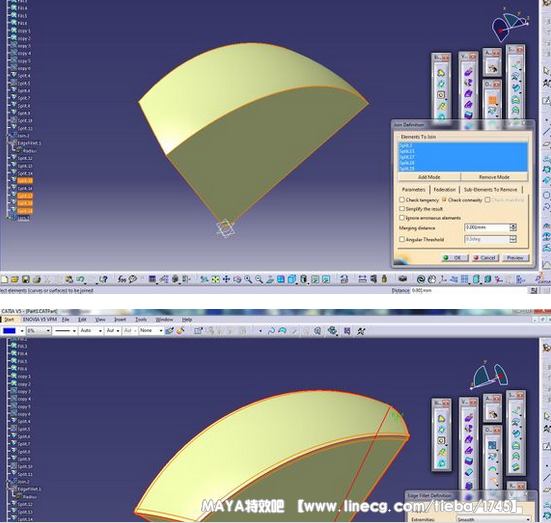Open the Help menu

click(187, 319)
